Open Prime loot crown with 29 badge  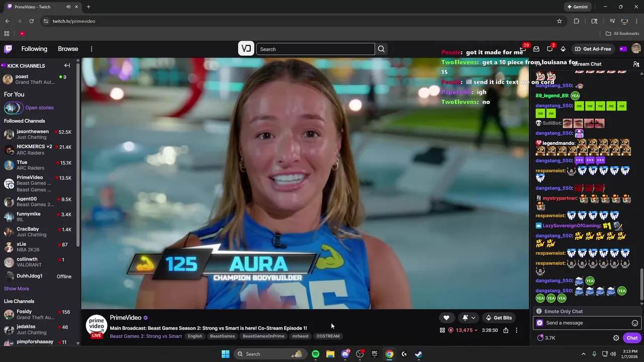pos(523,49)
